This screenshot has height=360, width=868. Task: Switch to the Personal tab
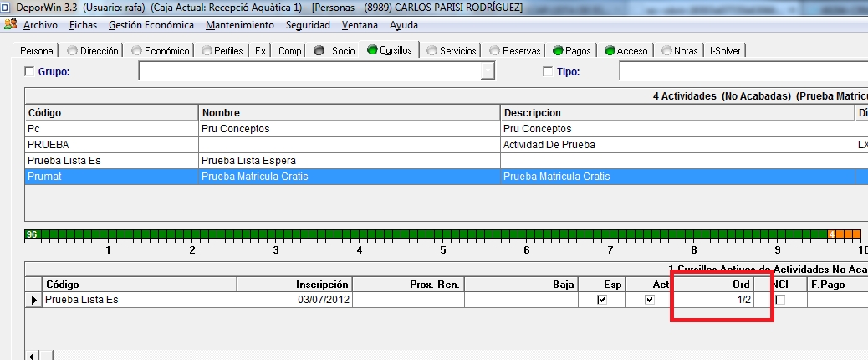pos(37,50)
